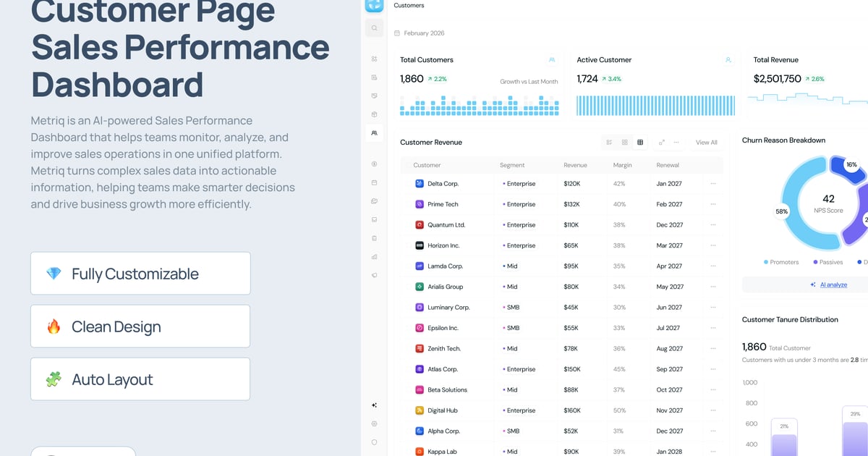Click the Zenith Tech. logo icon
The width and height of the screenshot is (868, 456).
pos(419,349)
